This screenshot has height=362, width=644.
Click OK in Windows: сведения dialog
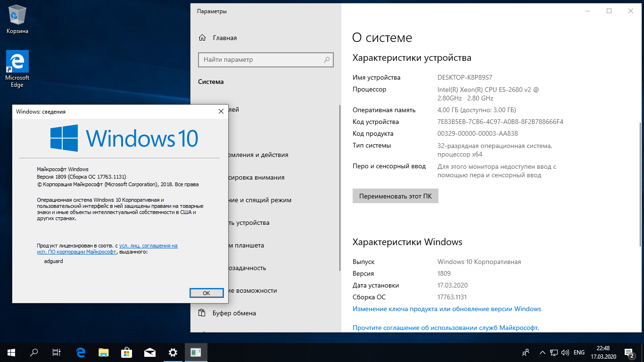pos(206,293)
